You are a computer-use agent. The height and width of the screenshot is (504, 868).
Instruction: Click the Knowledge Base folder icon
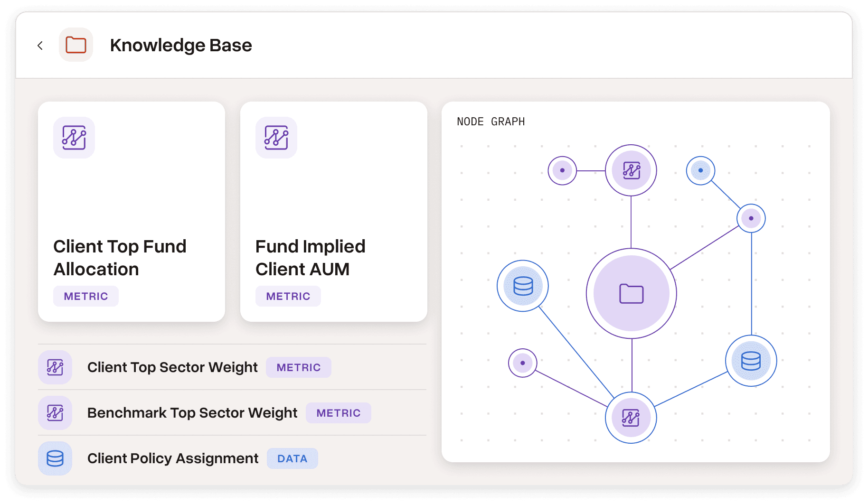76,45
